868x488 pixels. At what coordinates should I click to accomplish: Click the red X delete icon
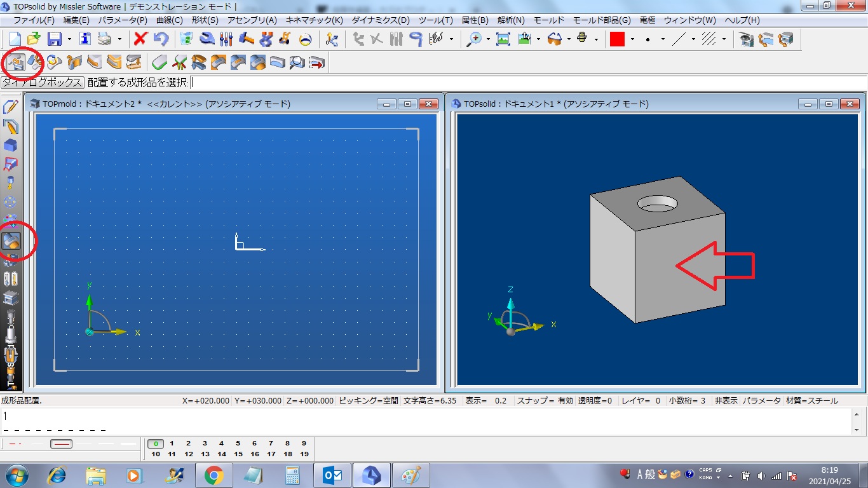[140, 39]
